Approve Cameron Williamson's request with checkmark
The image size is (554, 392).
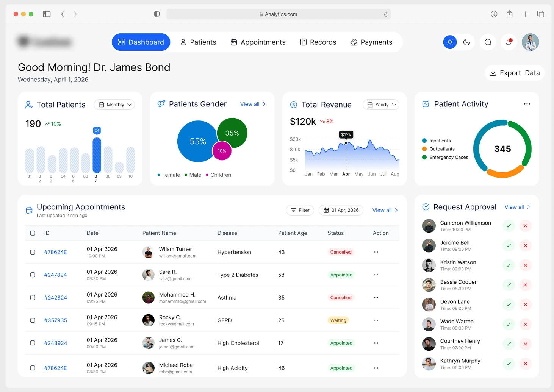click(509, 226)
